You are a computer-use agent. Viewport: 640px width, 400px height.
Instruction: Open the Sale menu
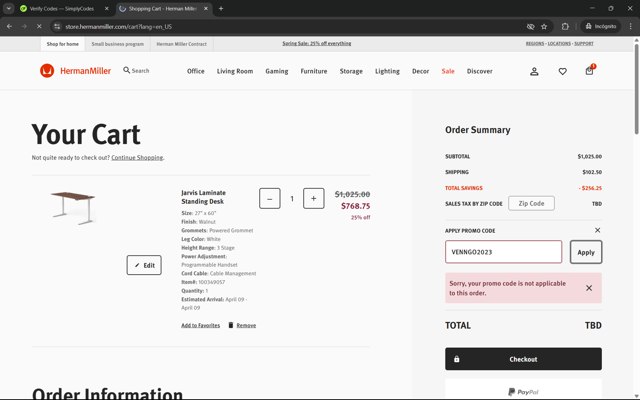coord(448,71)
